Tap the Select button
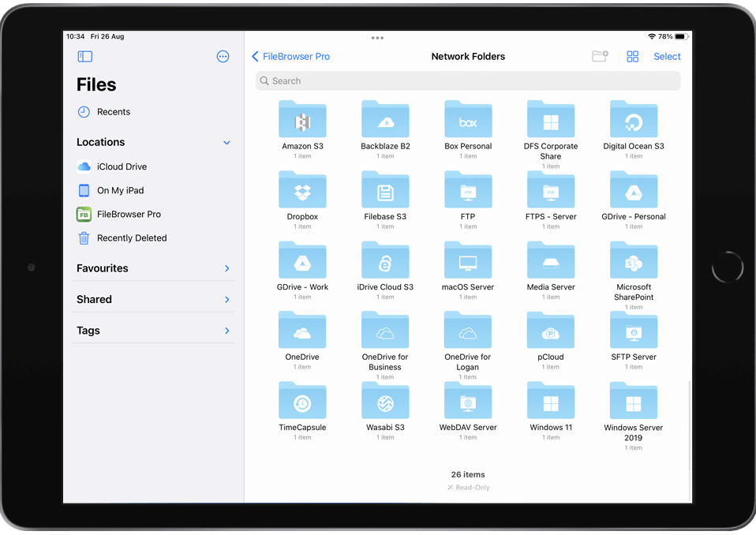Viewport: 756px width, 535px height. [x=667, y=56]
